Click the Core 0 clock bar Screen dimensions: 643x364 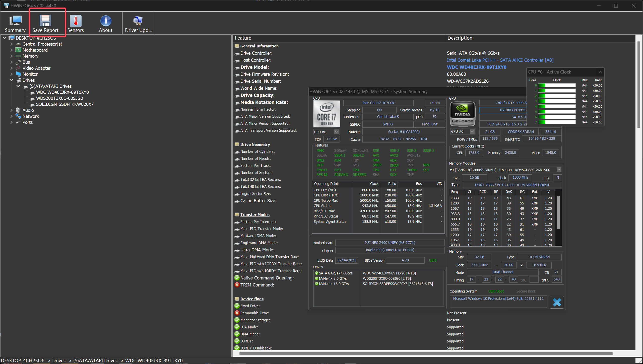(557, 86)
